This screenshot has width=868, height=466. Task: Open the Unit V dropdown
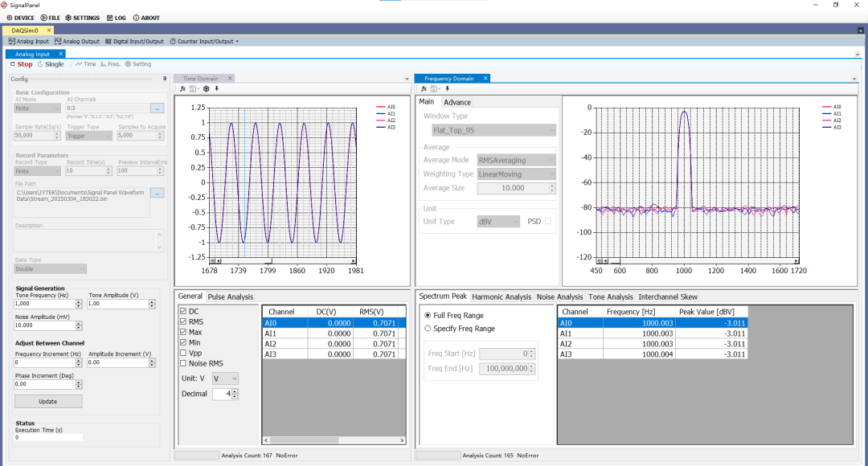coord(225,378)
